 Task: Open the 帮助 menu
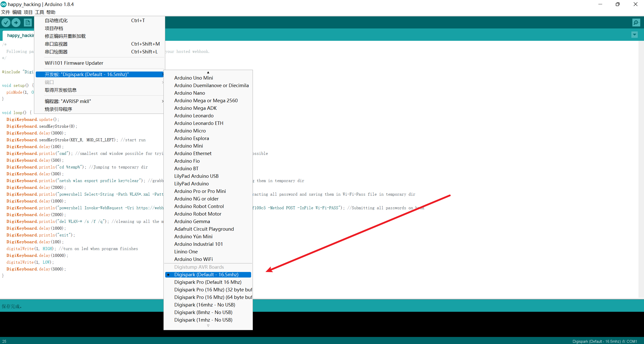[51, 12]
